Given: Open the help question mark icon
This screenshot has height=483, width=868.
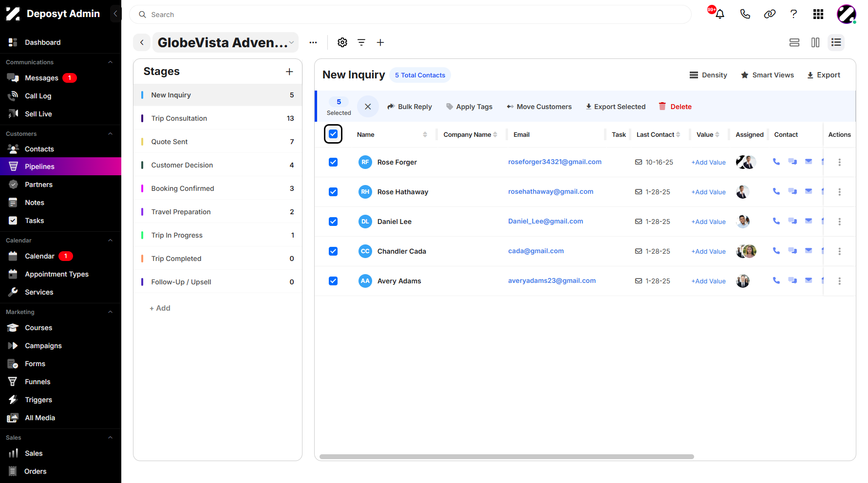Looking at the screenshot, I should 793,14.
